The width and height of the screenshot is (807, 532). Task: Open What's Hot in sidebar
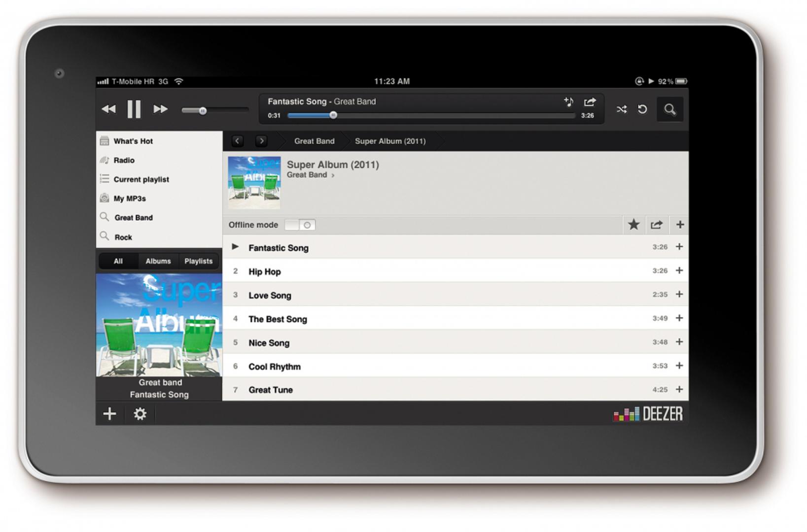tap(133, 141)
